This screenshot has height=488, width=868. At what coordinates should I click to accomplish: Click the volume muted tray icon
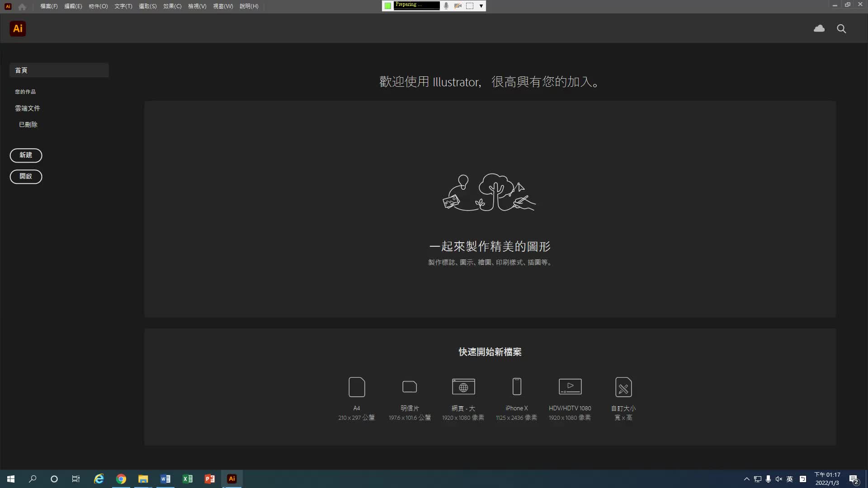click(x=779, y=479)
